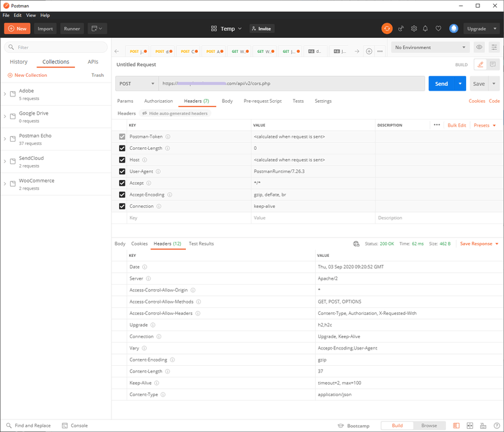Open the Send button dropdown arrow
Screen dimensions: 504x432
click(x=461, y=84)
